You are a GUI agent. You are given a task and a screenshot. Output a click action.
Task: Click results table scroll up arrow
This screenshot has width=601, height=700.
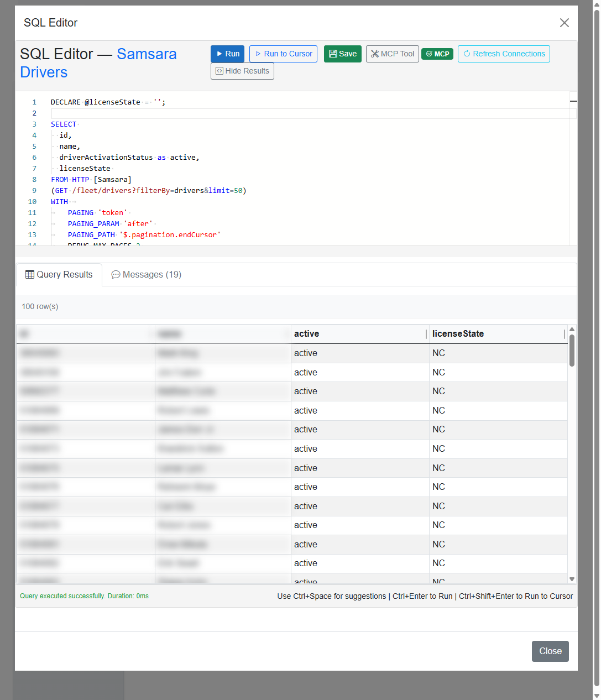[572, 330]
